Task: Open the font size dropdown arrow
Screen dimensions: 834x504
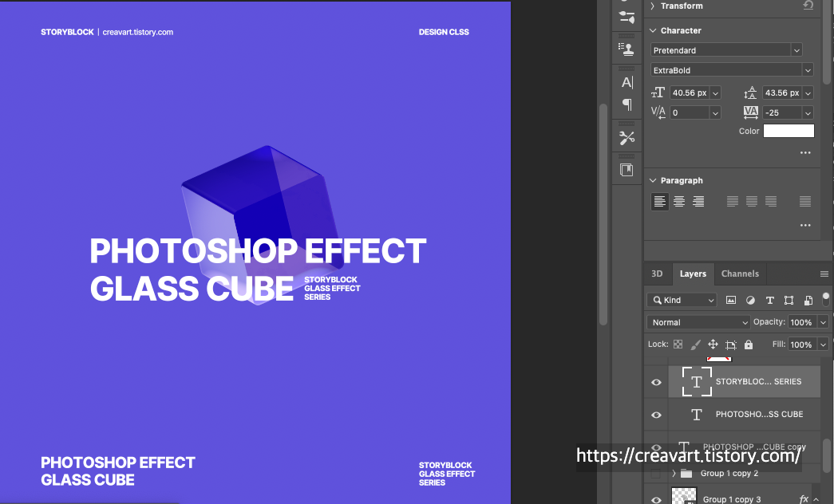Action: [x=715, y=93]
